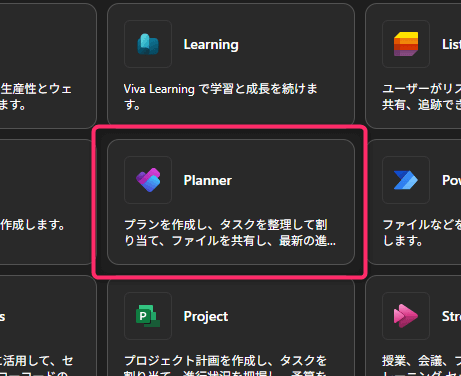The image size is (461, 376).
Task: Click the Lists card description text
Action: (422, 97)
